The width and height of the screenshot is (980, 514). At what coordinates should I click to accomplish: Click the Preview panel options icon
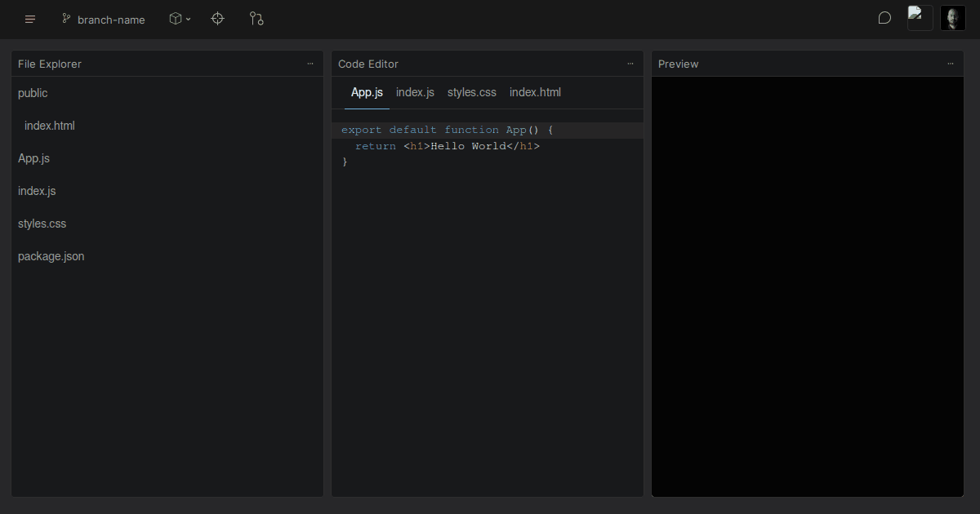click(951, 64)
